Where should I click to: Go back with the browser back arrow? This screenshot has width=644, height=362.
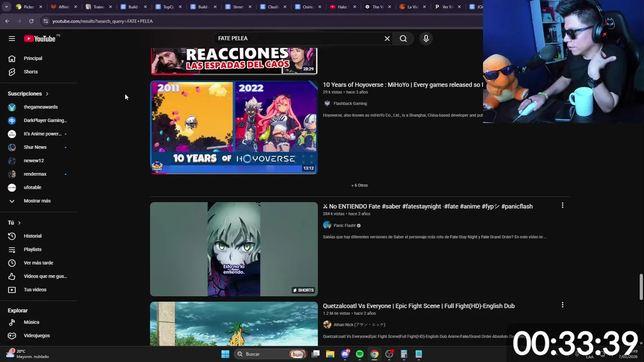[7, 21]
